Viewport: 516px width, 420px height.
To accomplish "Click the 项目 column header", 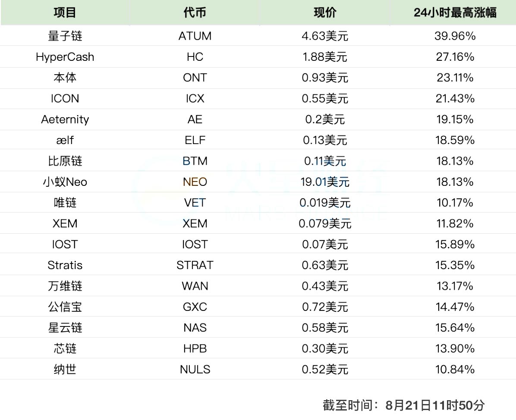I will [x=65, y=13].
